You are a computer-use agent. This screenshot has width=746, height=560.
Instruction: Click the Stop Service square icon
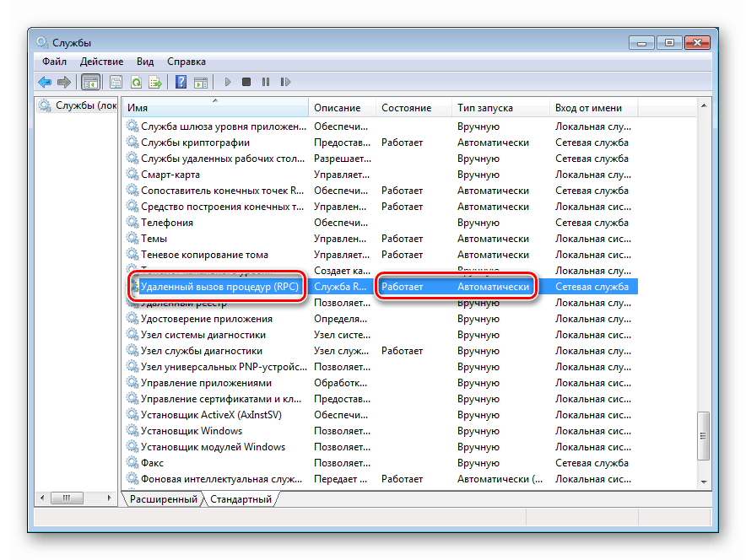click(246, 83)
